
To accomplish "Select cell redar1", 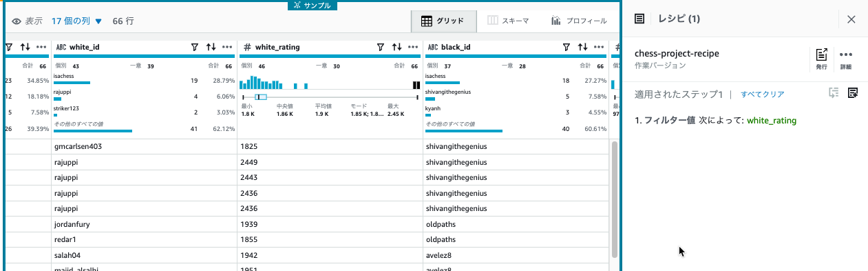I will point(145,239).
